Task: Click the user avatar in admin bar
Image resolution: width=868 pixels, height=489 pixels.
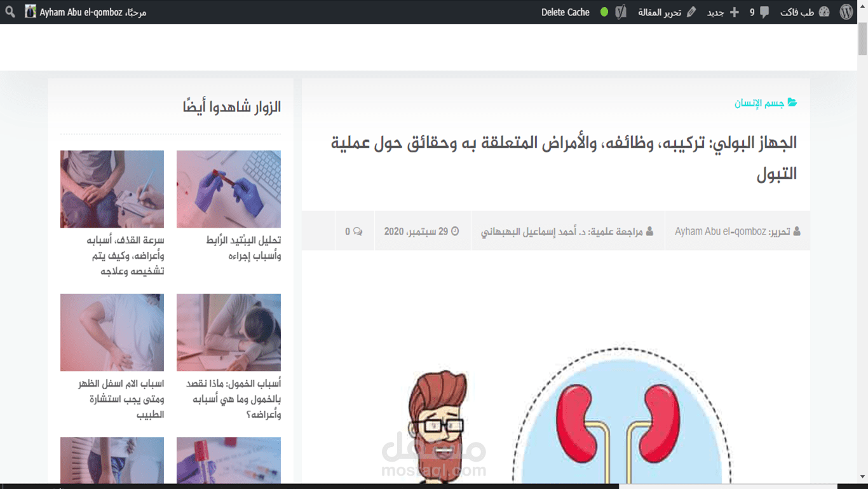Action: pyautogui.click(x=31, y=12)
